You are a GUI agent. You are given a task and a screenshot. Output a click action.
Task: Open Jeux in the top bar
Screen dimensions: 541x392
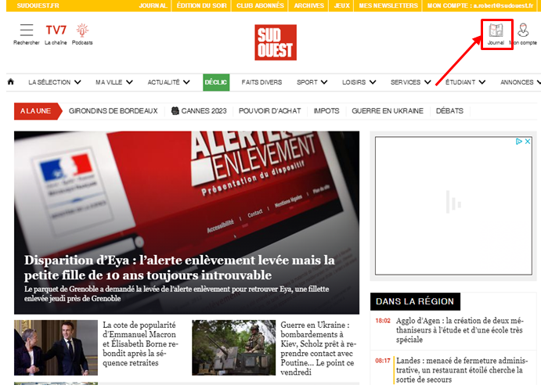[x=341, y=5]
